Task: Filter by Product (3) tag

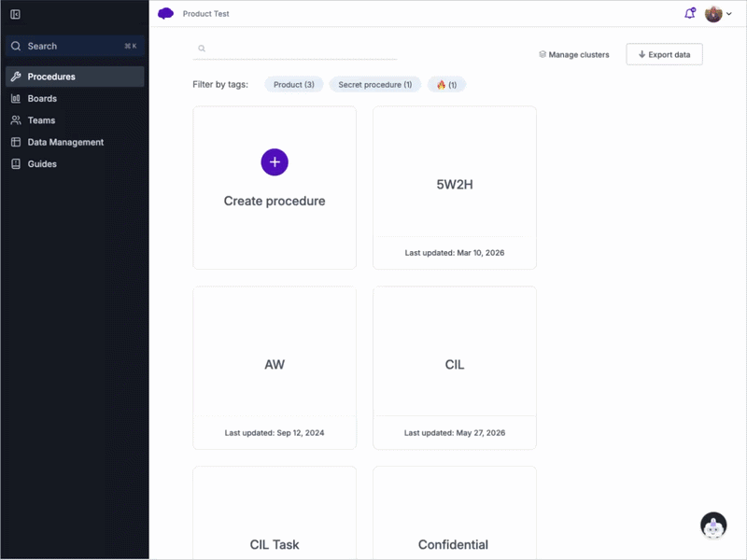Action: [x=294, y=84]
